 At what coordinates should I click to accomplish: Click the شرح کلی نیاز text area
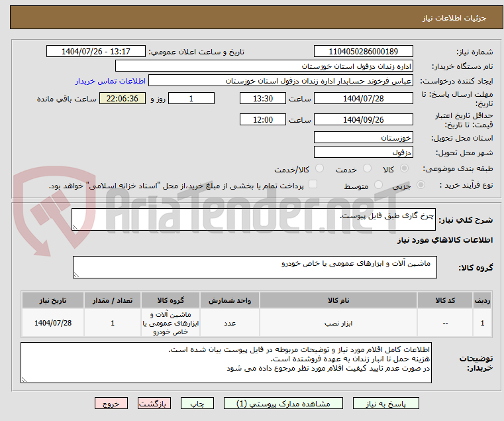coord(253,219)
